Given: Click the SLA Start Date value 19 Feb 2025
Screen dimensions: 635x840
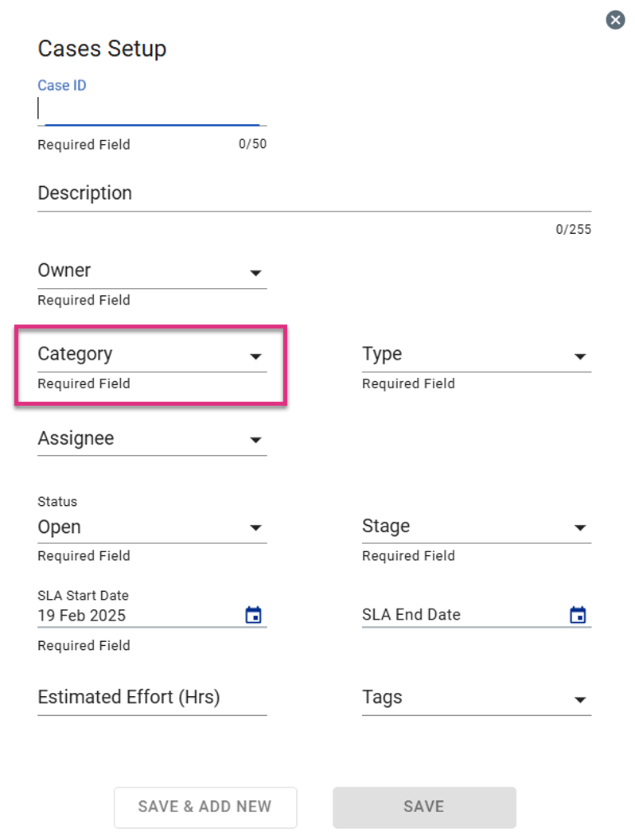Looking at the screenshot, I should [x=81, y=616].
